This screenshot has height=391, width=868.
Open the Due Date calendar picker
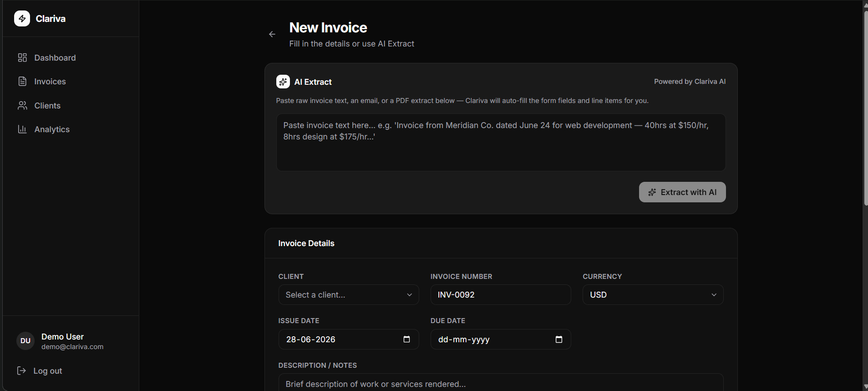559,339
